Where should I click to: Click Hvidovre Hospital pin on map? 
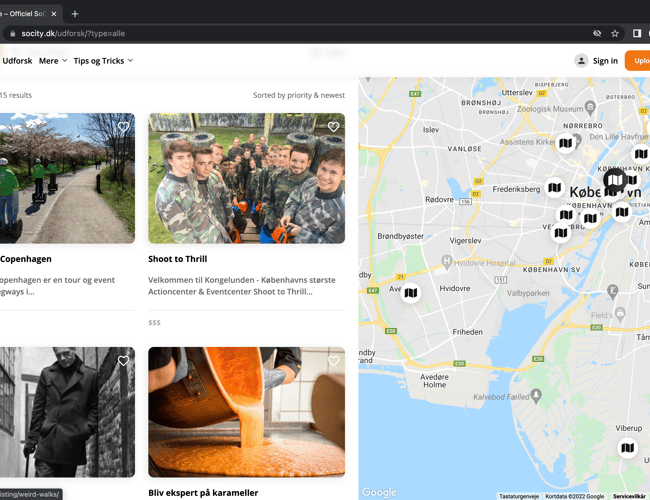click(446, 262)
